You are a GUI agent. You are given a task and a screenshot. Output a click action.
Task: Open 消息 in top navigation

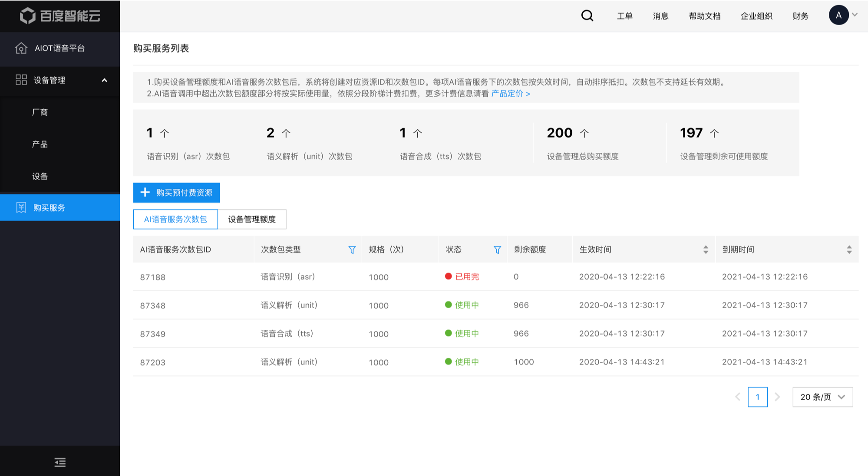tap(660, 16)
